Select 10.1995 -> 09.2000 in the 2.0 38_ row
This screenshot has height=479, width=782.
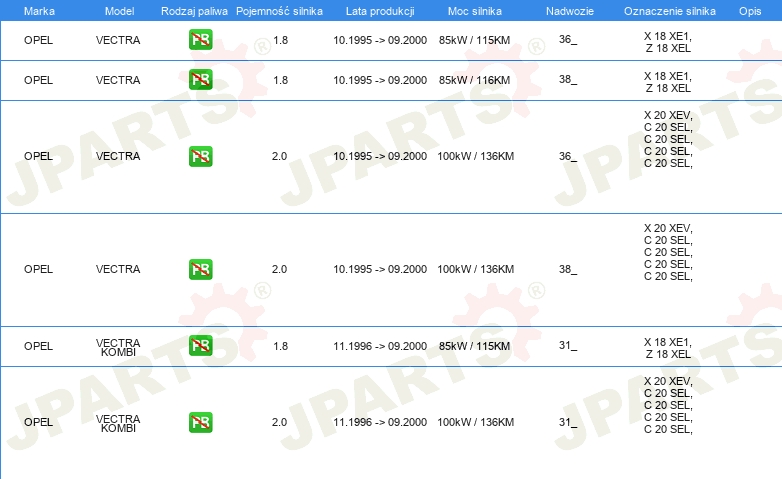click(380, 269)
